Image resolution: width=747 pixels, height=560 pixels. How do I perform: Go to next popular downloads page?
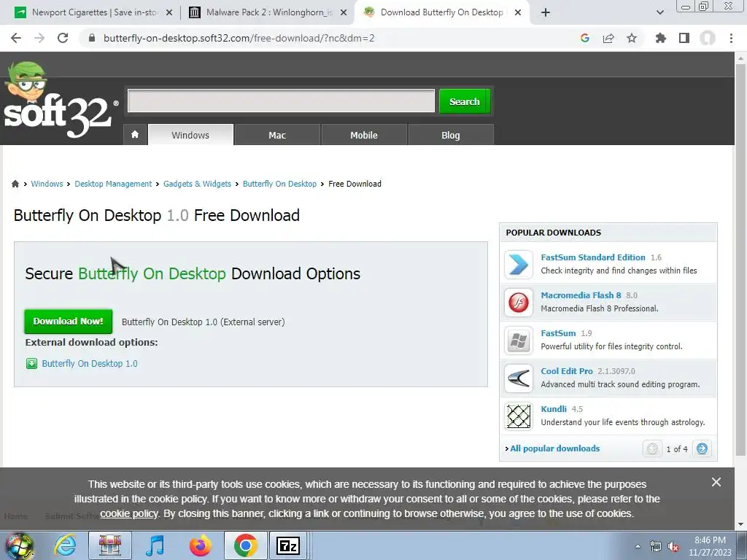click(702, 448)
